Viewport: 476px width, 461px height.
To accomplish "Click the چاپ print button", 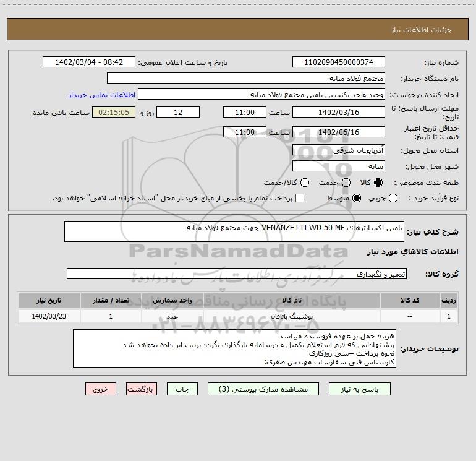I will (182, 389).
